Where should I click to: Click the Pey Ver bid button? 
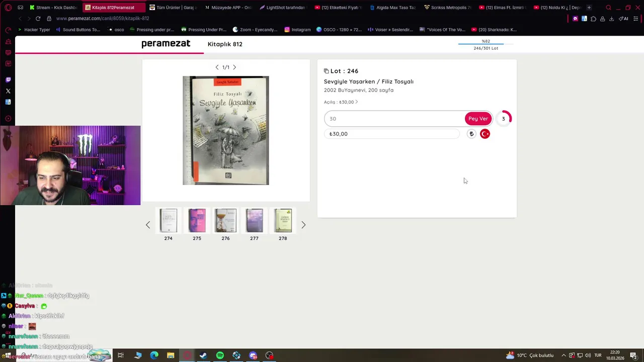pyautogui.click(x=478, y=119)
